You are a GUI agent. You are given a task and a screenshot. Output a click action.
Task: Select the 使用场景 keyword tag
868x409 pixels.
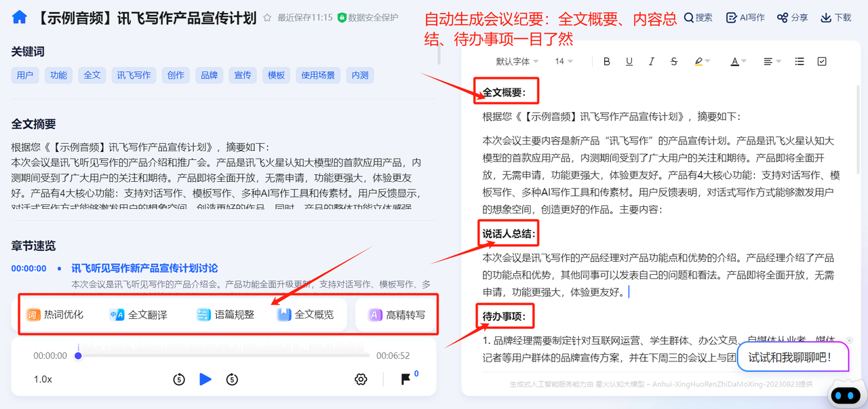318,75
